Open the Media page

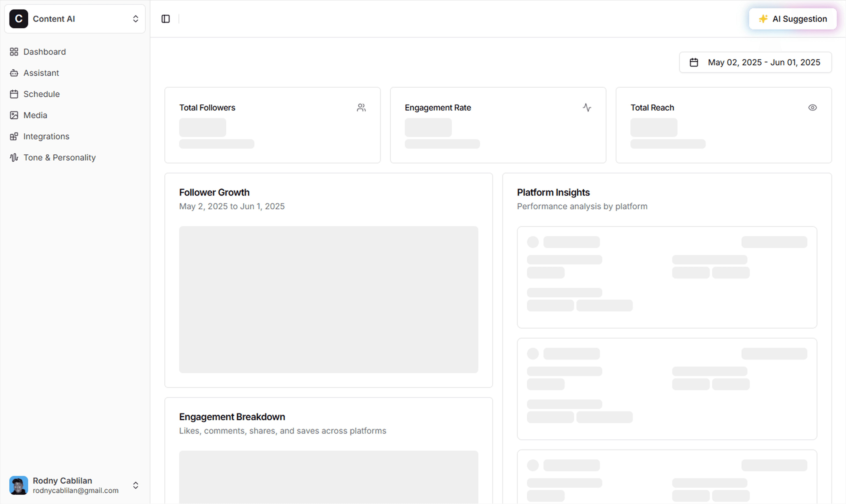tap(74, 115)
